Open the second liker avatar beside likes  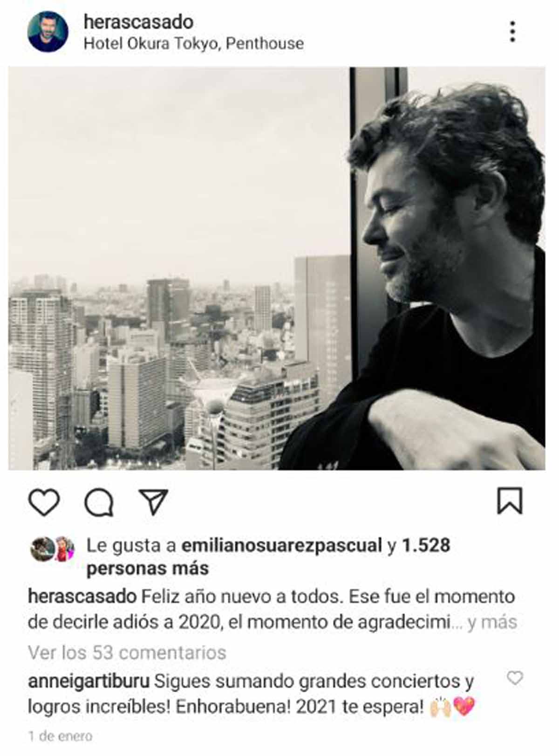(x=64, y=549)
